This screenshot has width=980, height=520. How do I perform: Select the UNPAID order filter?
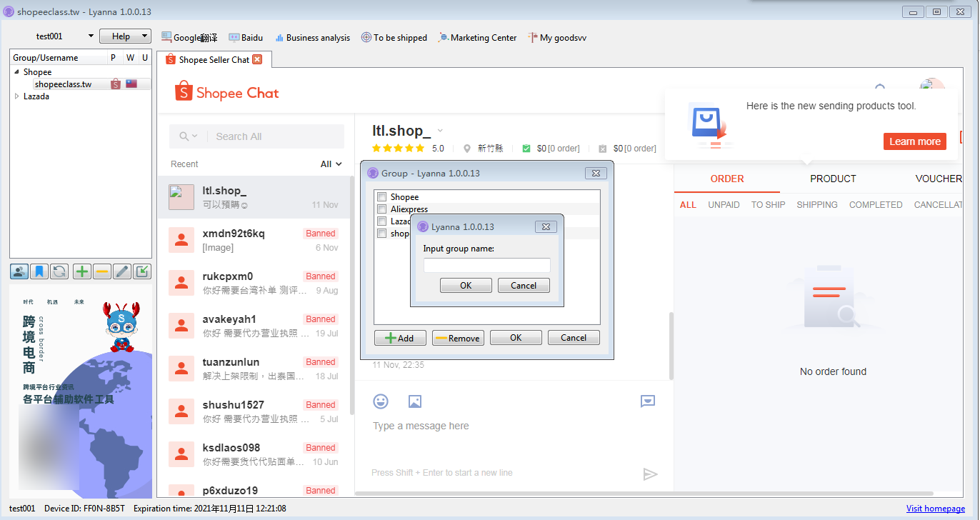click(x=724, y=205)
